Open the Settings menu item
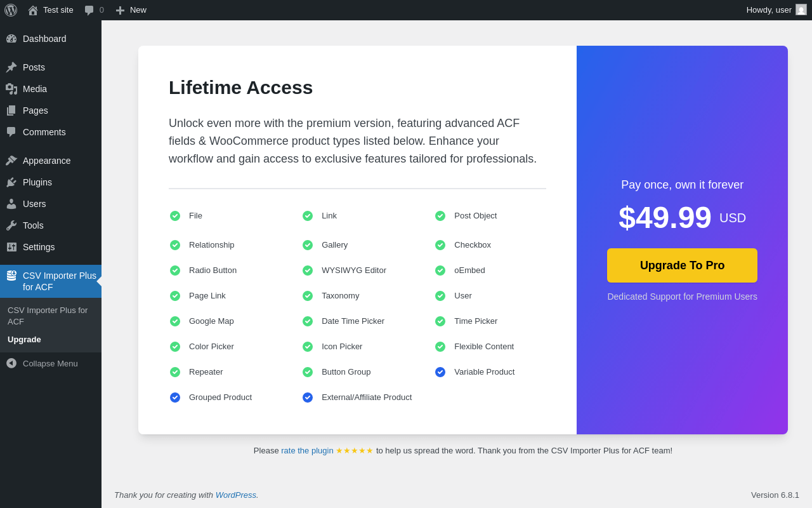This screenshot has height=508, width=812. [51, 247]
